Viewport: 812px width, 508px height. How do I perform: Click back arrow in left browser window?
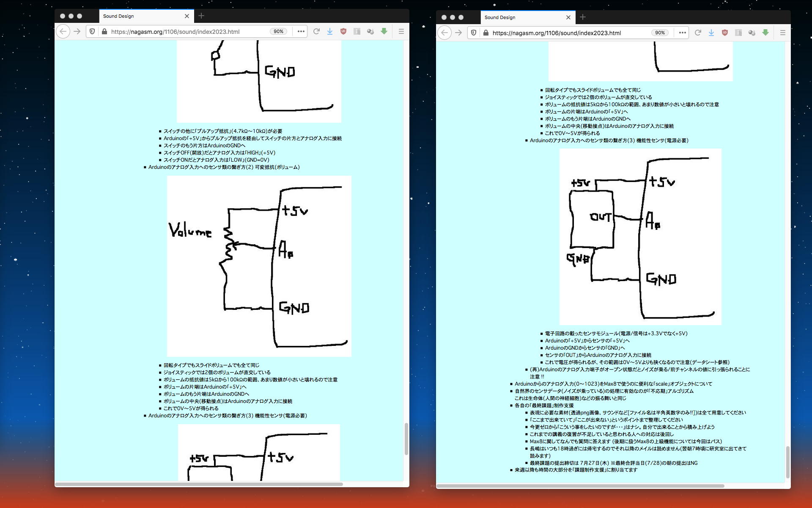click(x=63, y=31)
